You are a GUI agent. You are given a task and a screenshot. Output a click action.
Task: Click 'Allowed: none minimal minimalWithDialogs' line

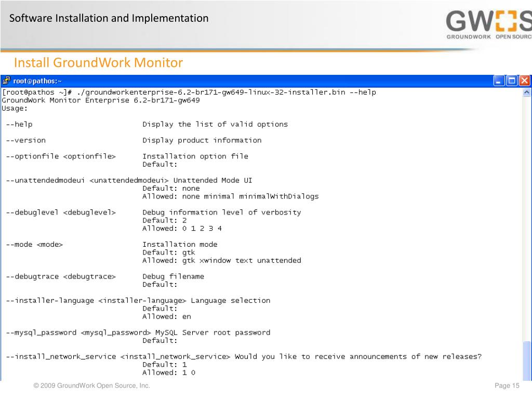tap(231, 196)
